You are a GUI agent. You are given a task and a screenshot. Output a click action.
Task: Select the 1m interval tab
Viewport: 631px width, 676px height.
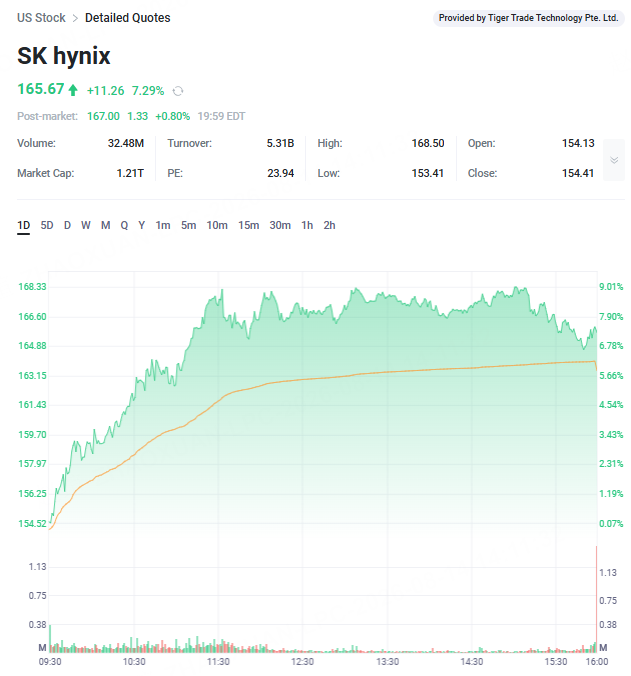pyautogui.click(x=163, y=225)
